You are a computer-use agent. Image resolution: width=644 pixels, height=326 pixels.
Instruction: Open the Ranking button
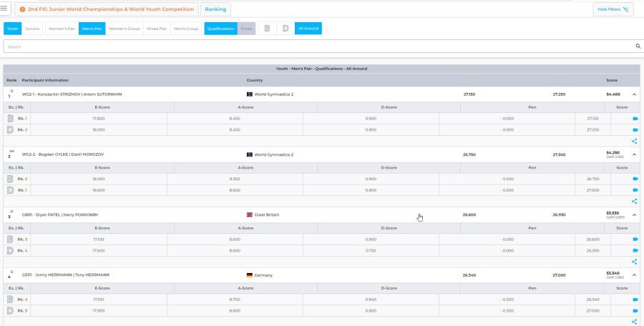click(x=215, y=9)
